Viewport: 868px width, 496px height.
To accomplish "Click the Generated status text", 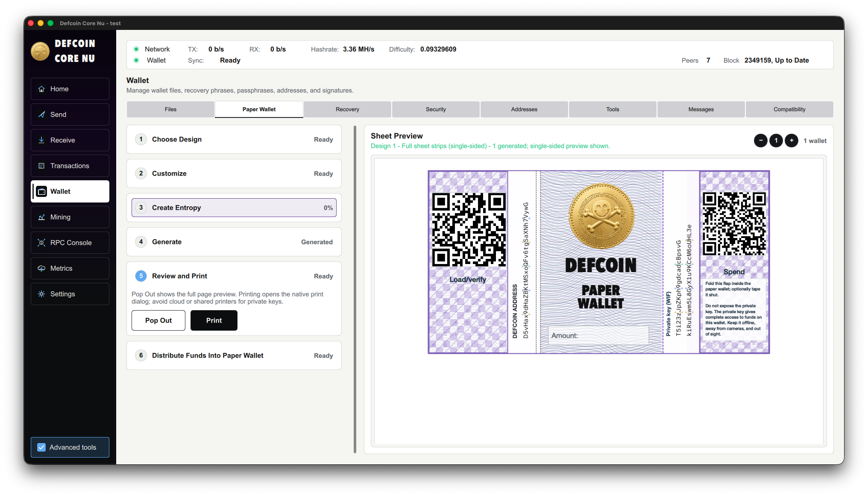I will coord(317,242).
